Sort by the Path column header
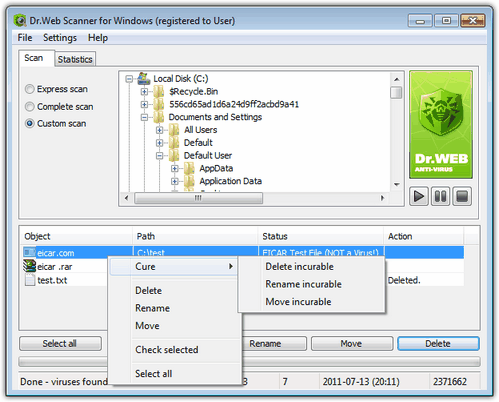499x402 pixels. coord(195,236)
